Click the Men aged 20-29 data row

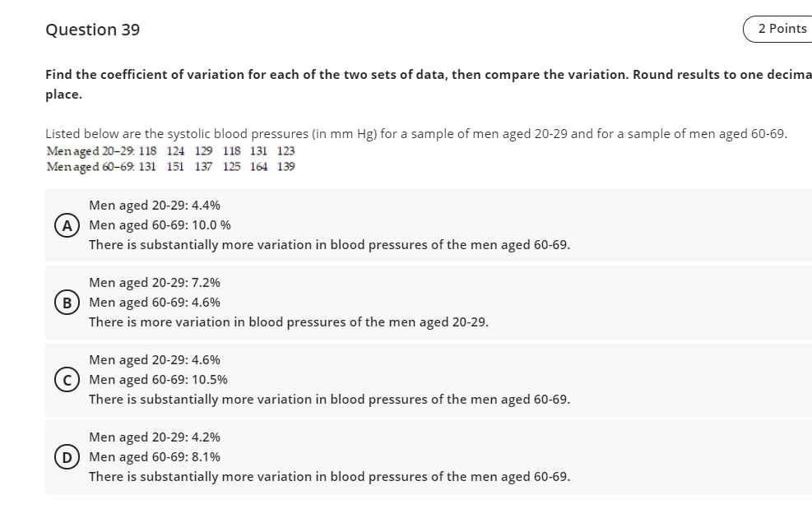pyautogui.click(x=169, y=151)
